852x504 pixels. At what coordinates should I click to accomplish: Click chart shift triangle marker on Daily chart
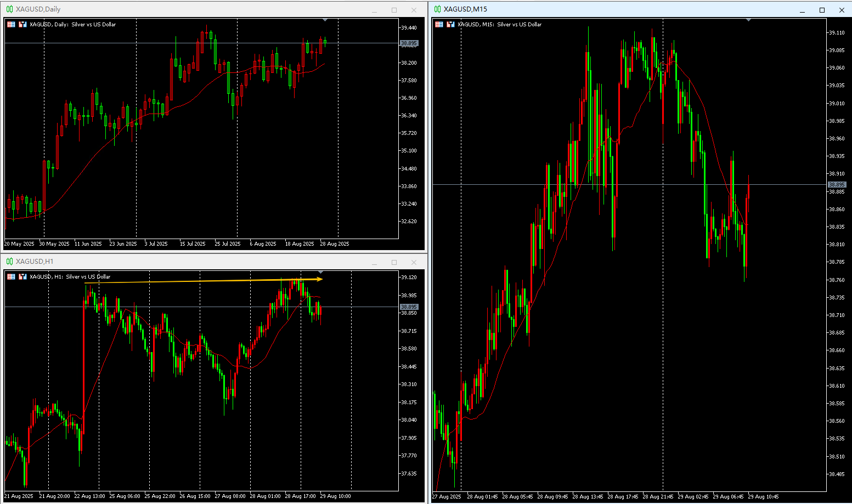[325, 20]
